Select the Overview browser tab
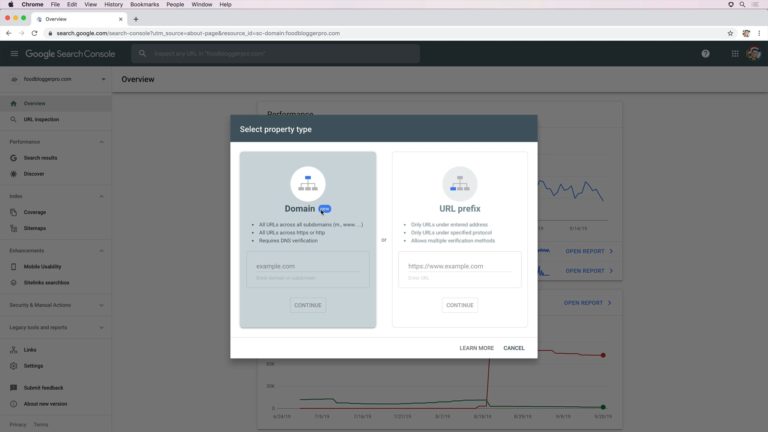This screenshot has height=432, width=768. [x=78, y=19]
